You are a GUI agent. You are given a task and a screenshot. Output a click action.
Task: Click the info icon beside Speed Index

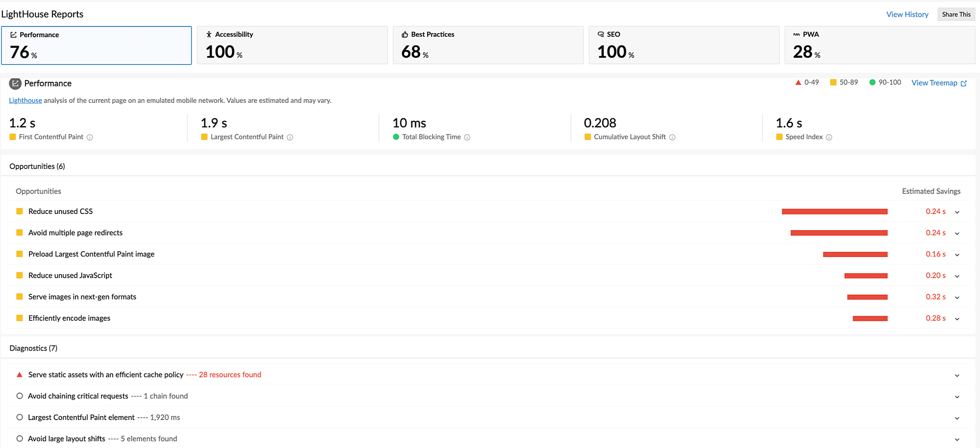pyautogui.click(x=831, y=137)
